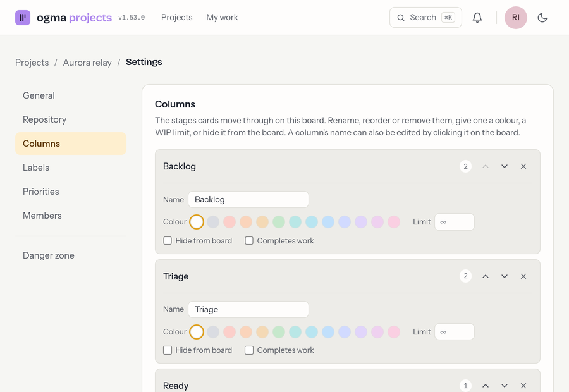
Task: Go to Priorities settings section
Action: coord(71,192)
